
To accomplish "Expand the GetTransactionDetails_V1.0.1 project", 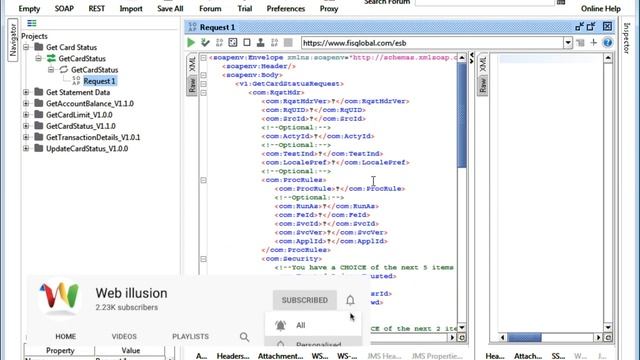I will (x=26, y=137).
